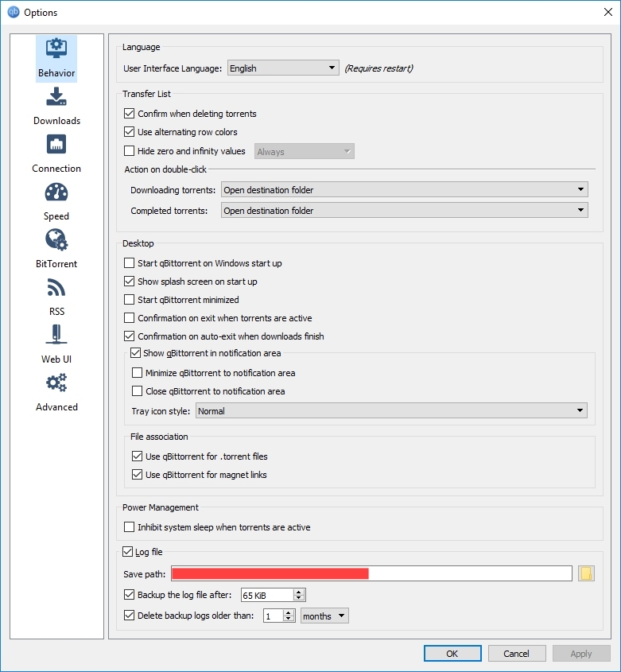Increase delete backup logs age value
Viewport: 621px width, 672px height.
[289, 613]
